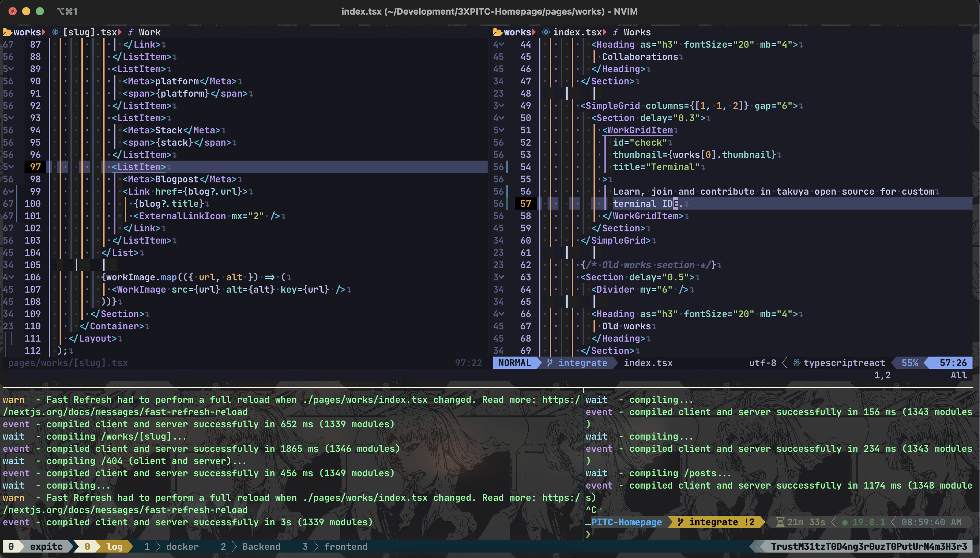Click the shell prompt input chevron
The image size is (980, 558).
pos(588,534)
